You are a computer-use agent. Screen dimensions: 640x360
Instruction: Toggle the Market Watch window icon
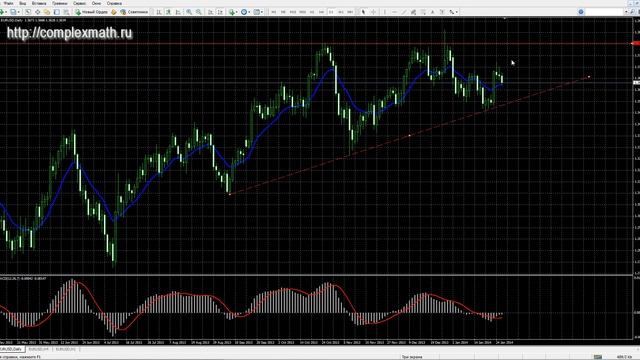(28, 12)
